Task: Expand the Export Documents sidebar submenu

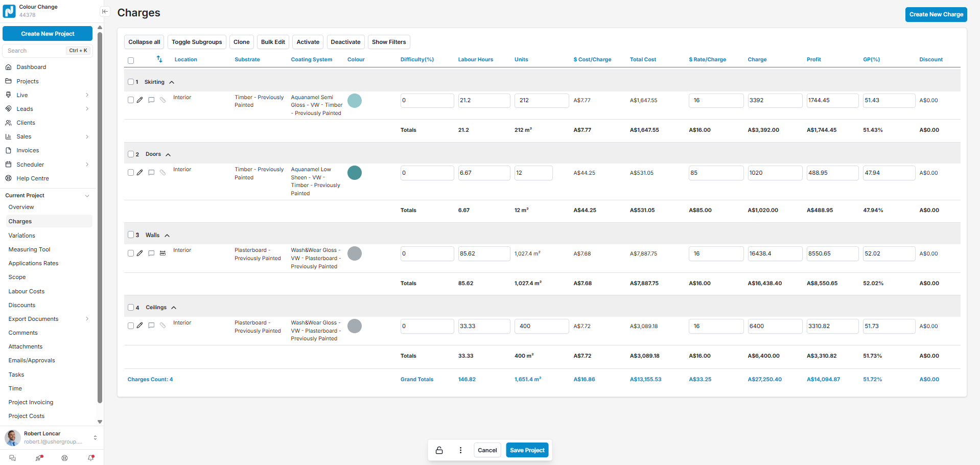Action: tap(87, 319)
